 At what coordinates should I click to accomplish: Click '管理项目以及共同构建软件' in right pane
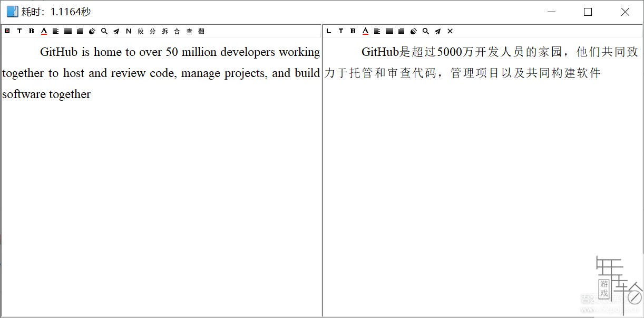tap(525, 73)
